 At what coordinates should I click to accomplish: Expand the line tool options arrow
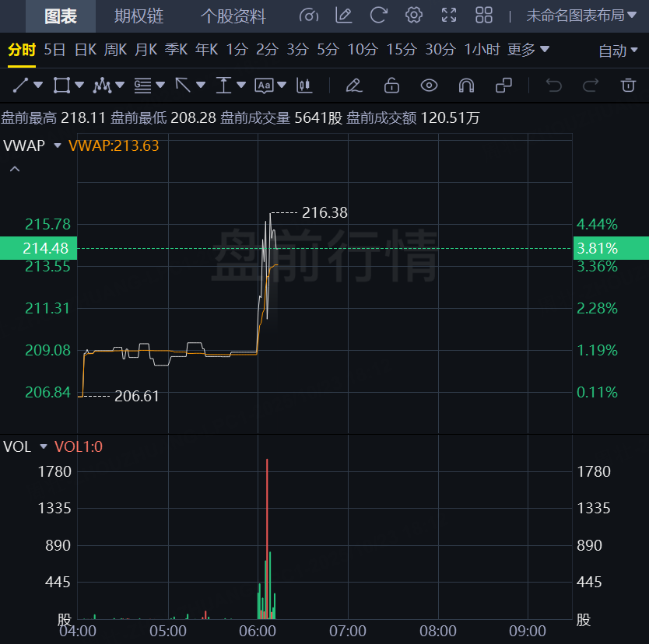coord(38,86)
